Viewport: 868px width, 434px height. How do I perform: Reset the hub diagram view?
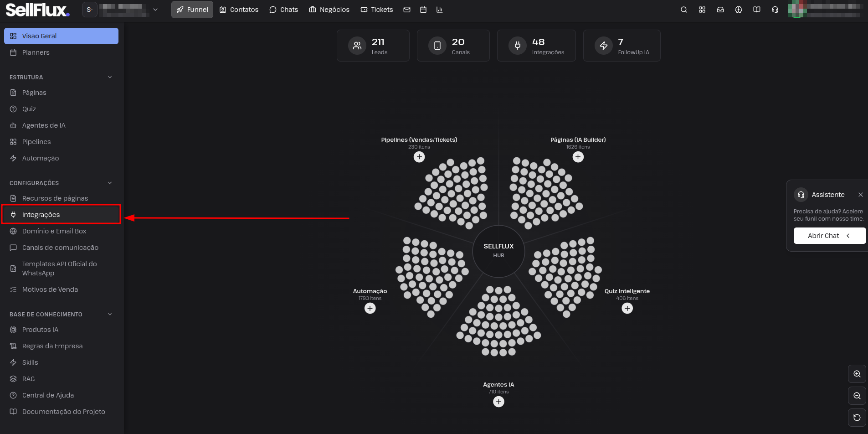coord(857,418)
